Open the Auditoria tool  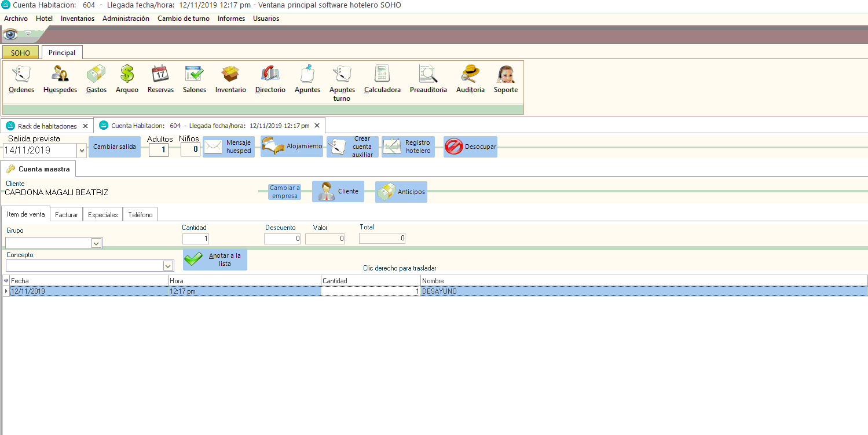(x=470, y=79)
